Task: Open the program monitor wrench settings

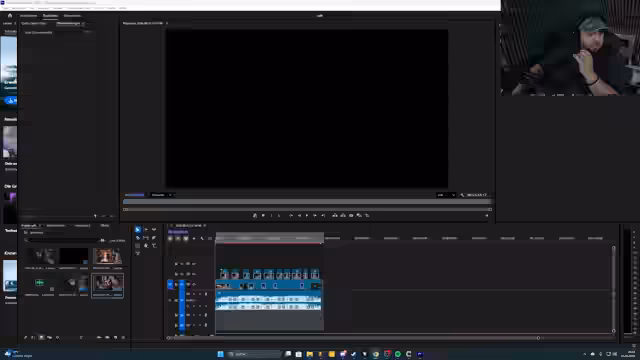Action: coord(462,195)
